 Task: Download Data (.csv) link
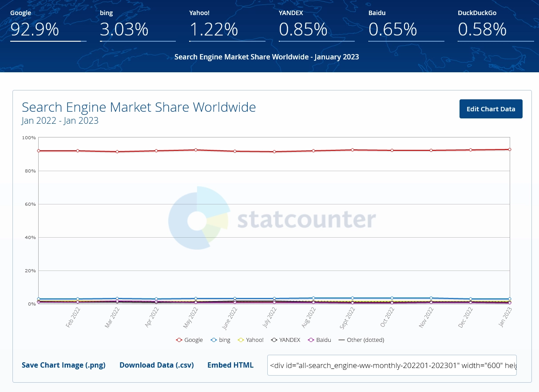(x=156, y=365)
